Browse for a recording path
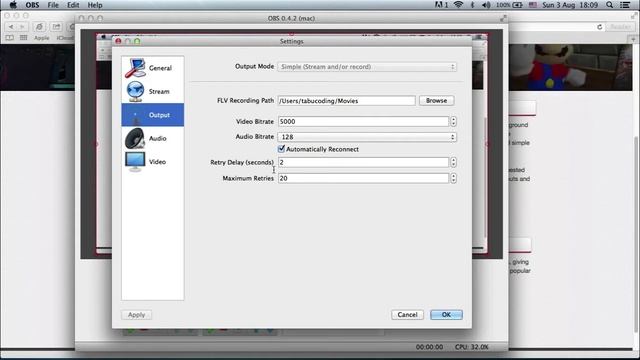640x360 pixels. 436,100
